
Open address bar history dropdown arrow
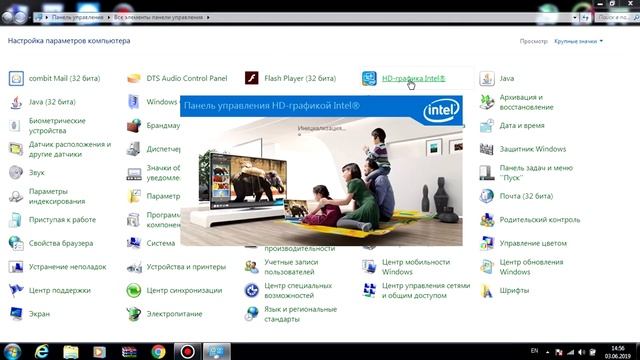coord(574,18)
